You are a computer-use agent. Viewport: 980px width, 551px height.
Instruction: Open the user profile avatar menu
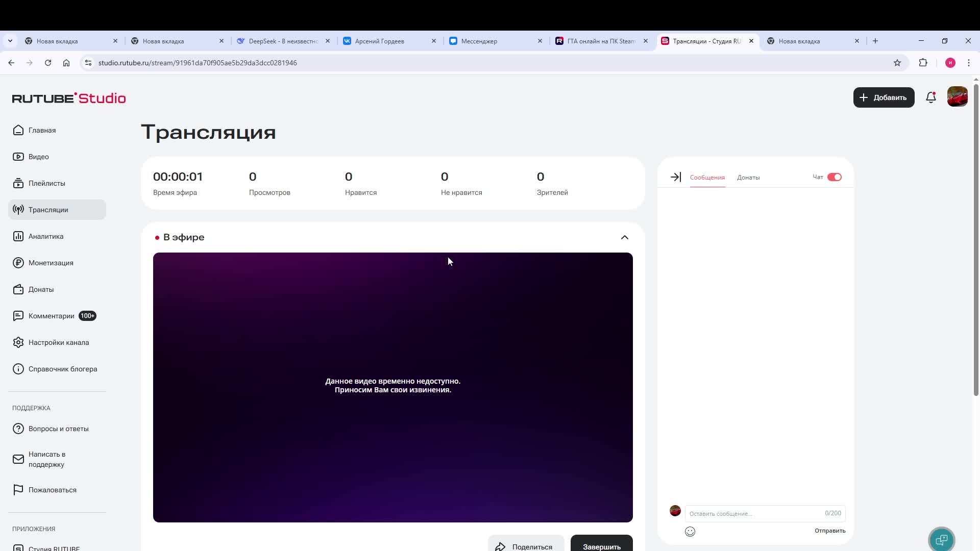tap(957, 97)
